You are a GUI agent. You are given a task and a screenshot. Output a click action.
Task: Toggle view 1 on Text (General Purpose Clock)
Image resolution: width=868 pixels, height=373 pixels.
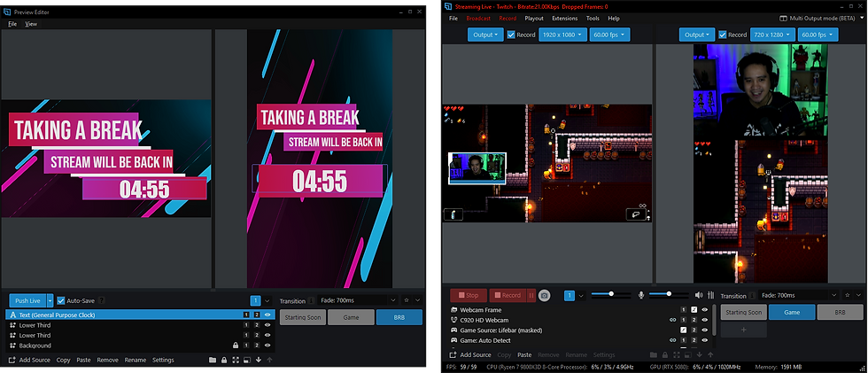(x=246, y=315)
